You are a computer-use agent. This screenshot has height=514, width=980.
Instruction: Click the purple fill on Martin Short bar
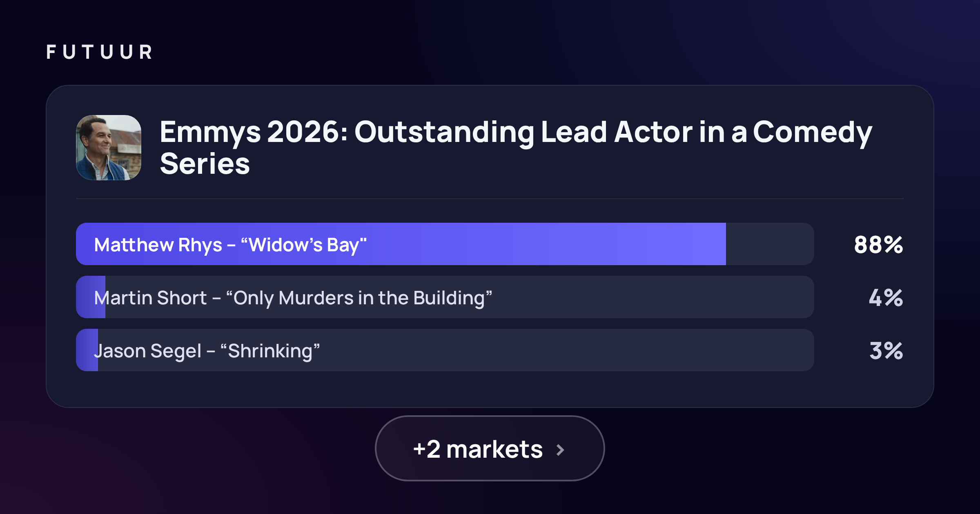click(91, 297)
